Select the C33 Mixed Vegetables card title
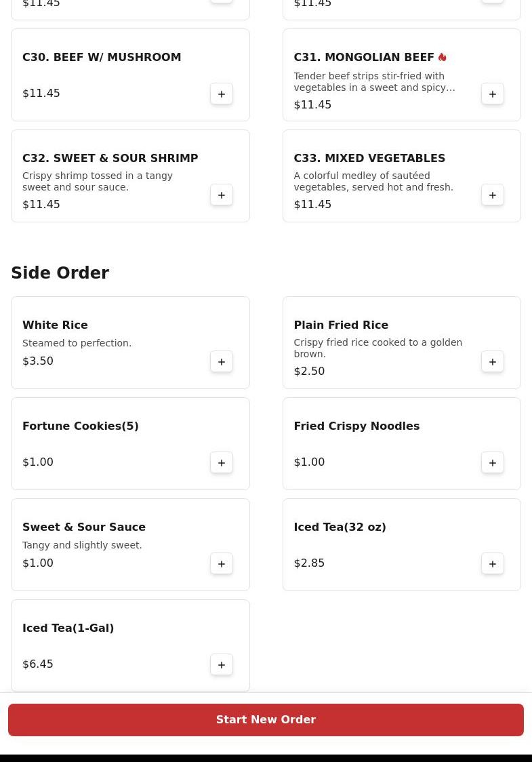The width and height of the screenshot is (532, 762). (369, 158)
